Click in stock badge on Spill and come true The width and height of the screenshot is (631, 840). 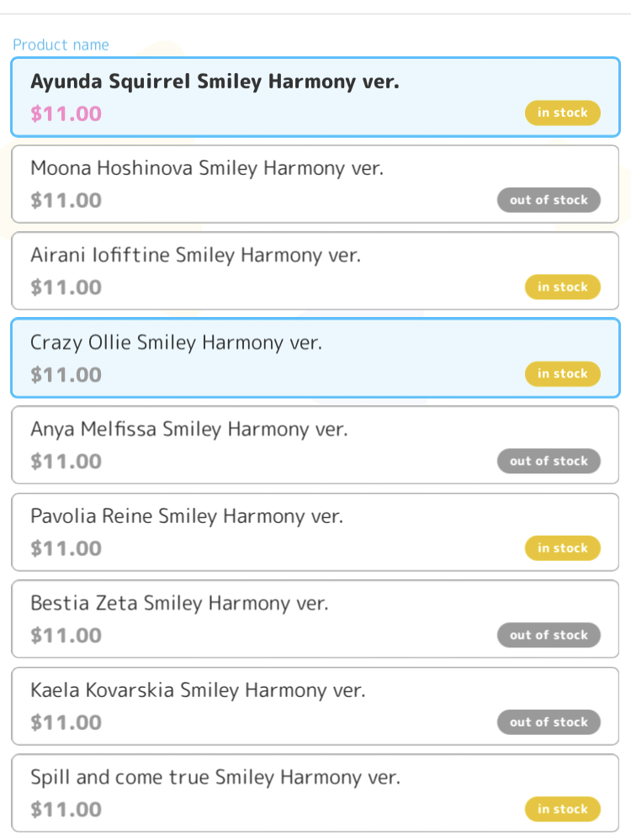(x=562, y=809)
